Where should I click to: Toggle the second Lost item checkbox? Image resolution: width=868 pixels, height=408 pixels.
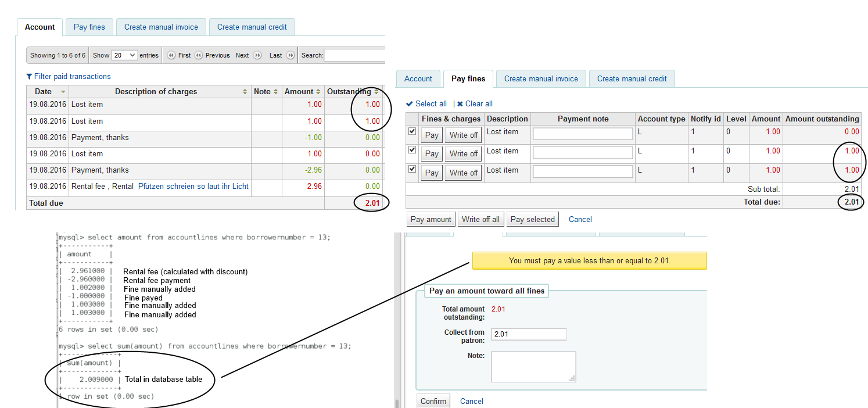(413, 150)
